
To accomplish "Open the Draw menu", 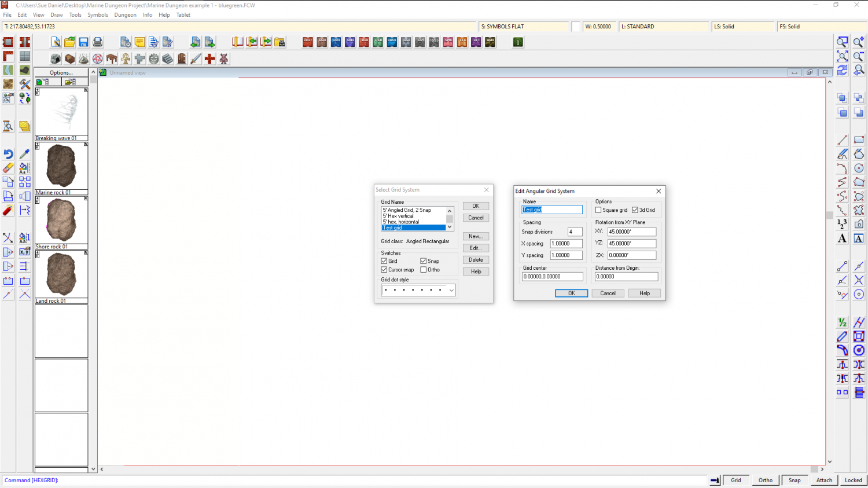I will click(57, 15).
